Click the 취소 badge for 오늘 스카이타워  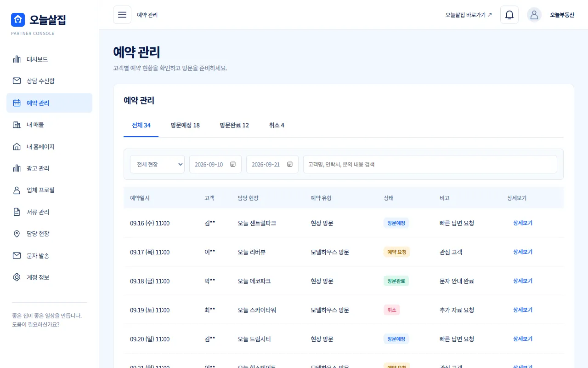(392, 310)
